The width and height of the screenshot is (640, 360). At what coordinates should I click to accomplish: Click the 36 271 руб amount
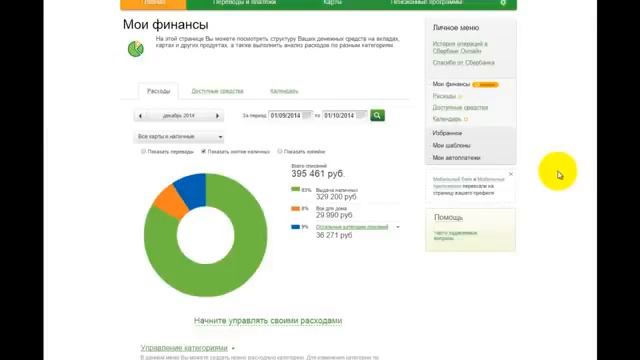tap(334, 236)
